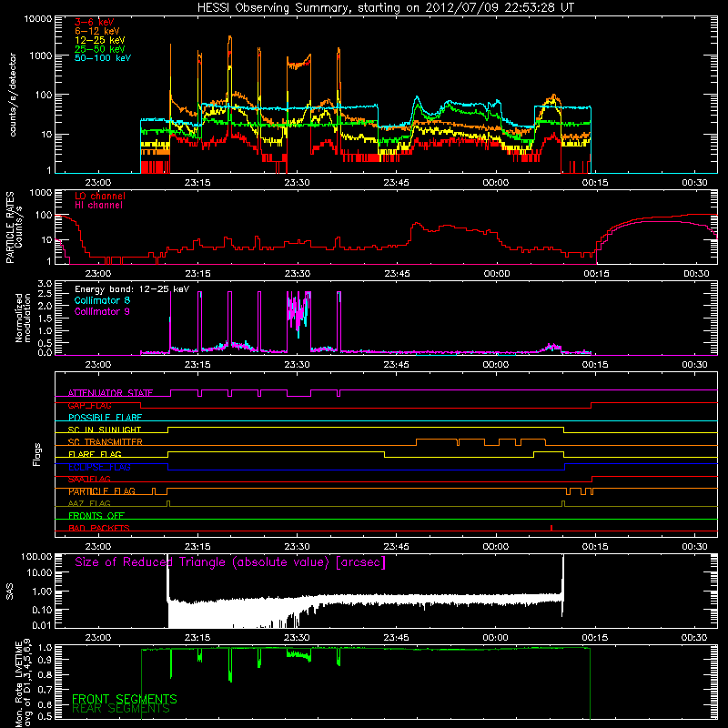Click the 'GAP_FLAG' flag label

[x=89, y=405]
